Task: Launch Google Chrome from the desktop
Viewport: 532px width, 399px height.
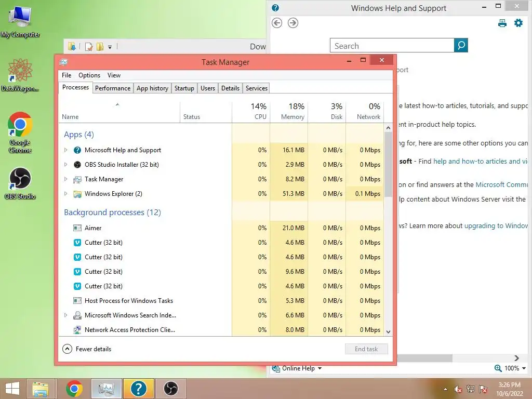Action: (x=20, y=132)
